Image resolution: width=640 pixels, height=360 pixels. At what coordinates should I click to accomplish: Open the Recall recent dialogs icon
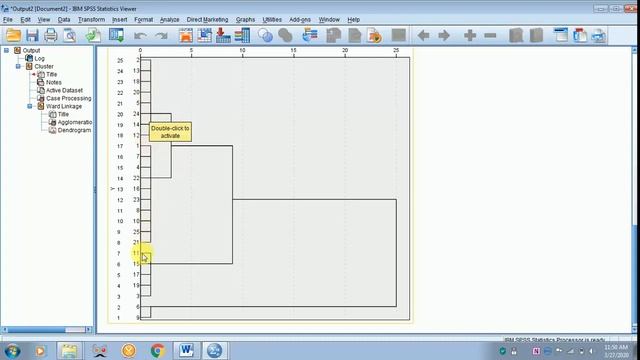coord(116,36)
